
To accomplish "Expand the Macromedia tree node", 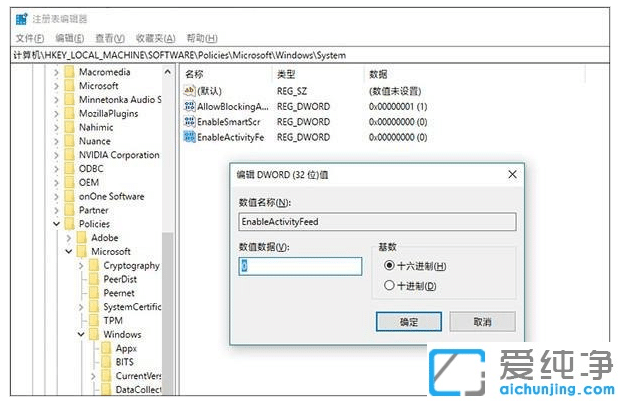I will tap(56, 72).
